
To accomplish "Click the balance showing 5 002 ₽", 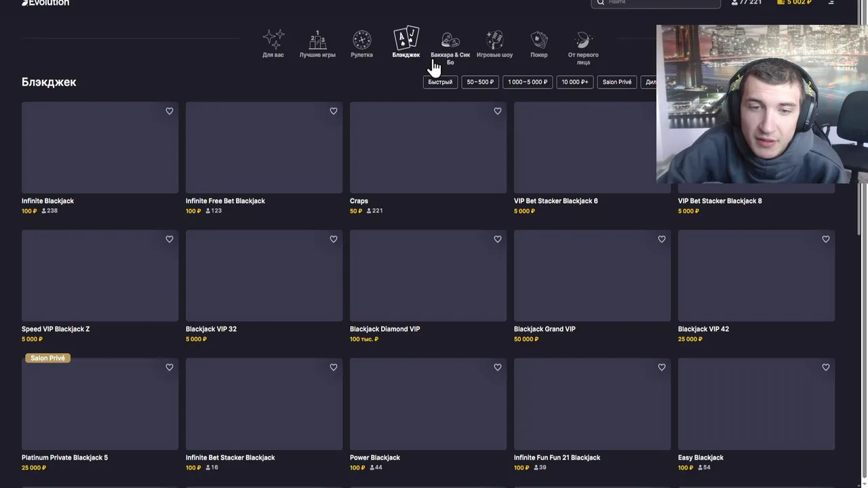I will [794, 3].
